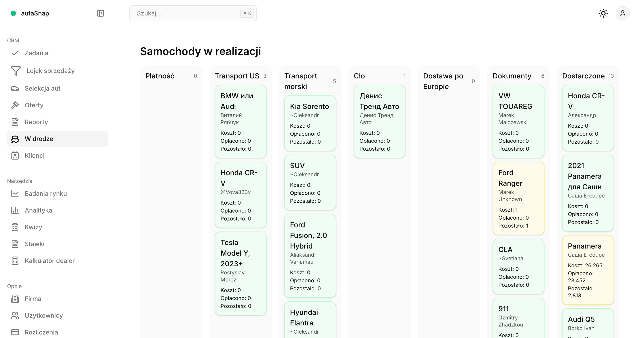
Task: Open the CLA card by ~Svetlana
Action: pos(519,266)
